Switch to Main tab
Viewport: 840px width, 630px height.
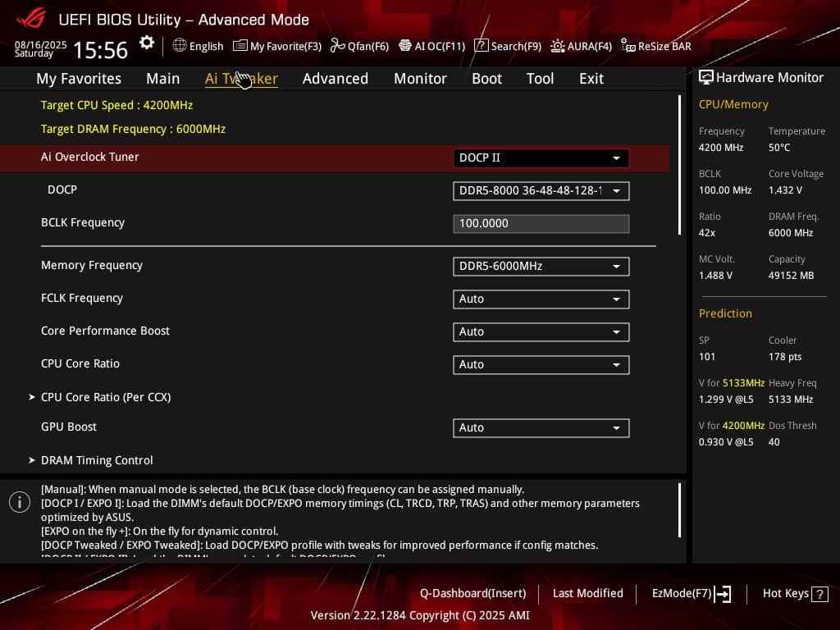pyautogui.click(x=163, y=79)
